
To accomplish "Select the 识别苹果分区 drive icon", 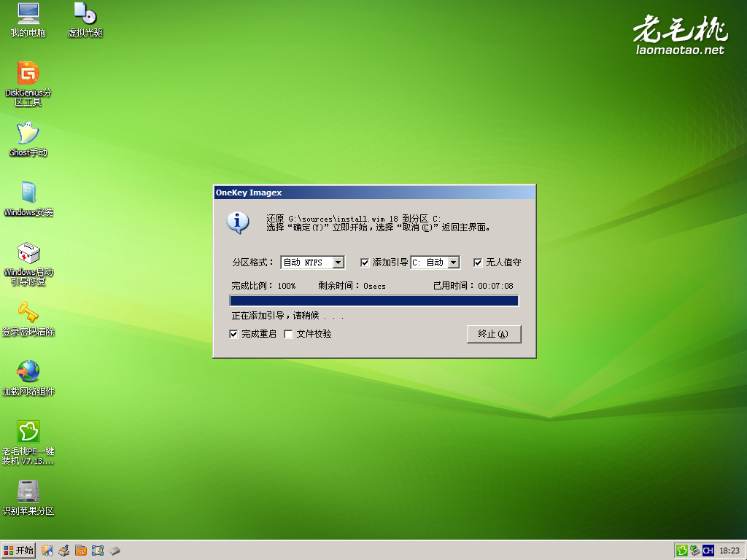I will coord(28,498).
